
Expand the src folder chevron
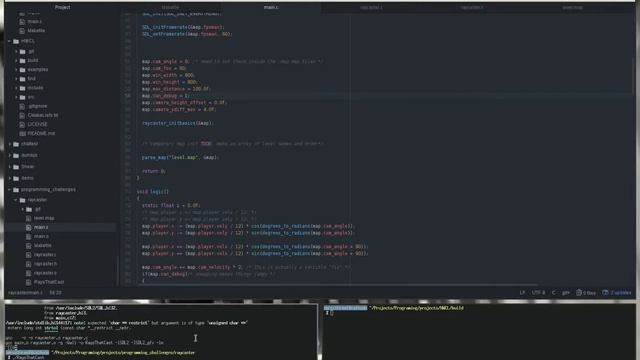pyautogui.click(x=16, y=97)
